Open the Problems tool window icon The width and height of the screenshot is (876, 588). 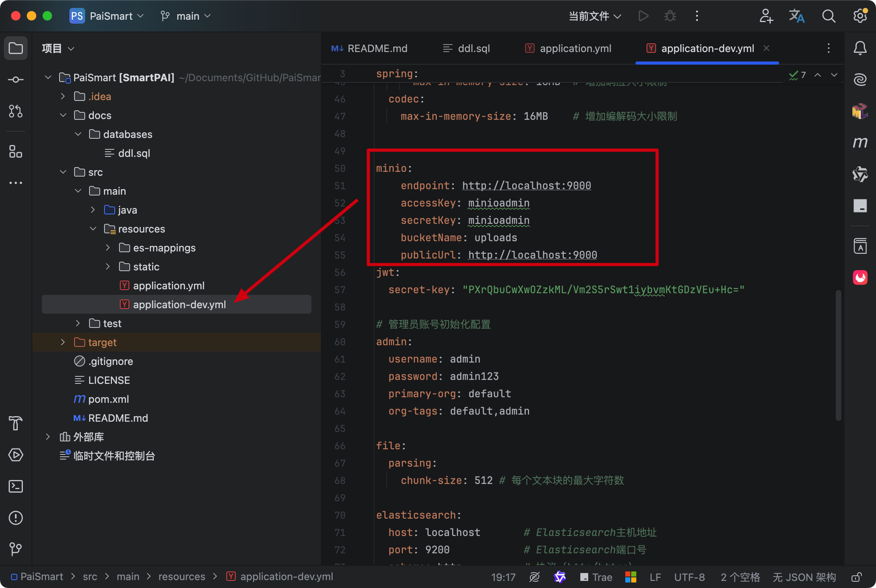click(x=16, y=518)
